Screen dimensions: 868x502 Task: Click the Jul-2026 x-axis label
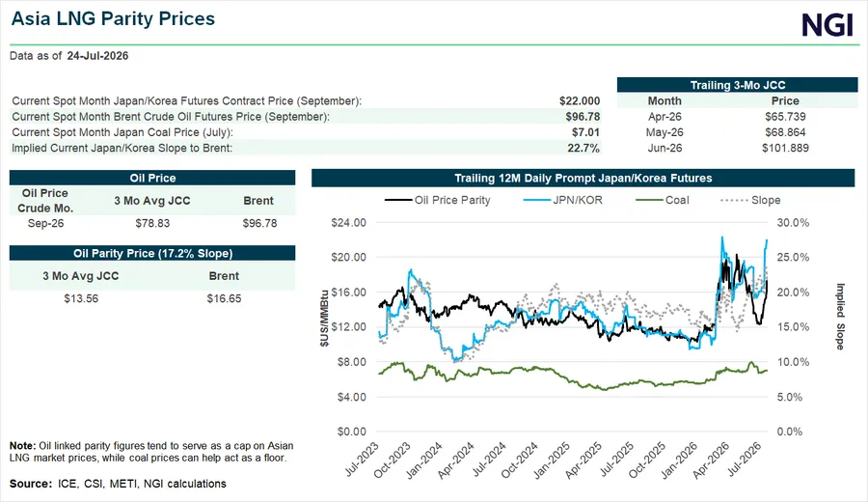click(745, 460)
